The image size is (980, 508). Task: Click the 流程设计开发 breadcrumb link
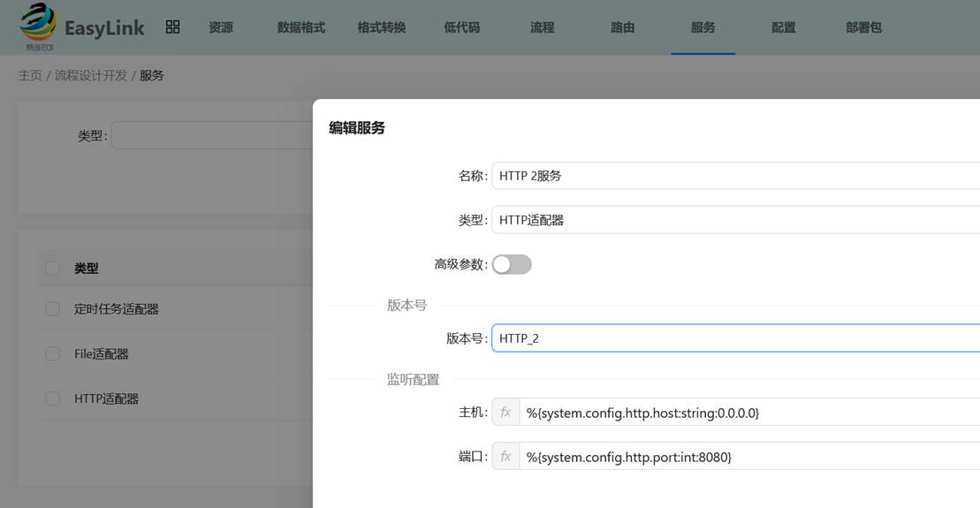pyautogui.click(x=91, y=76)
